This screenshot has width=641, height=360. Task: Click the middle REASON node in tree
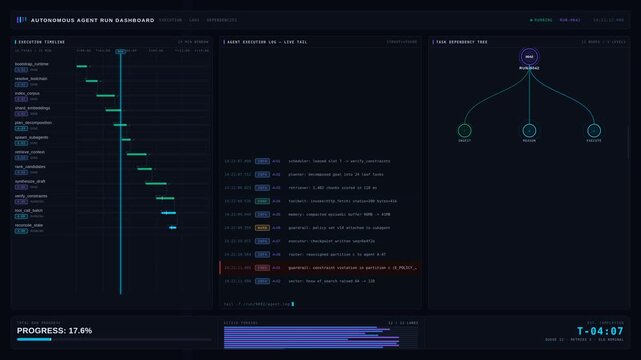529,131
